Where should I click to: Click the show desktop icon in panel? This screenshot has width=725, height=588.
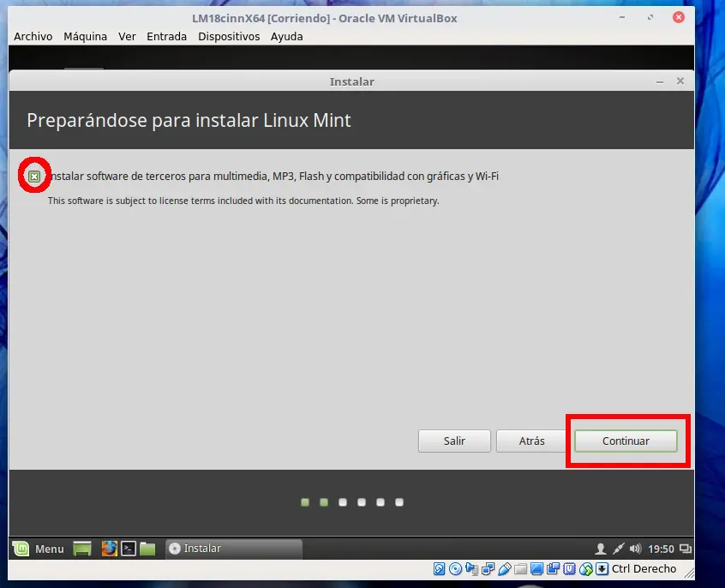coord(82,549)
